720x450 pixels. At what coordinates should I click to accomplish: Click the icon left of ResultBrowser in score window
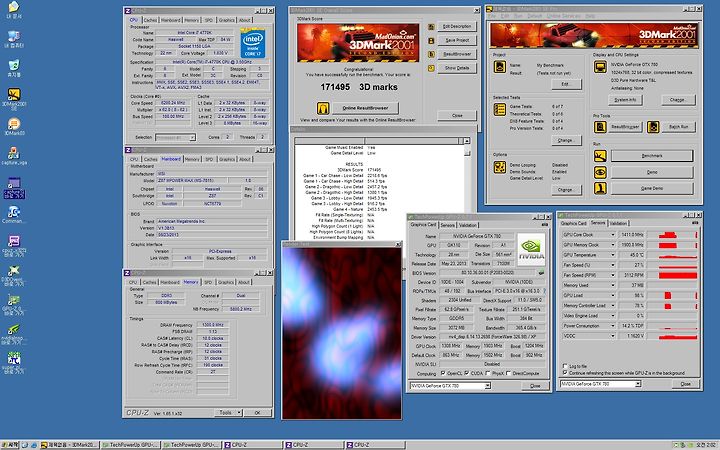pyautogui.click(x=431, y=54)
